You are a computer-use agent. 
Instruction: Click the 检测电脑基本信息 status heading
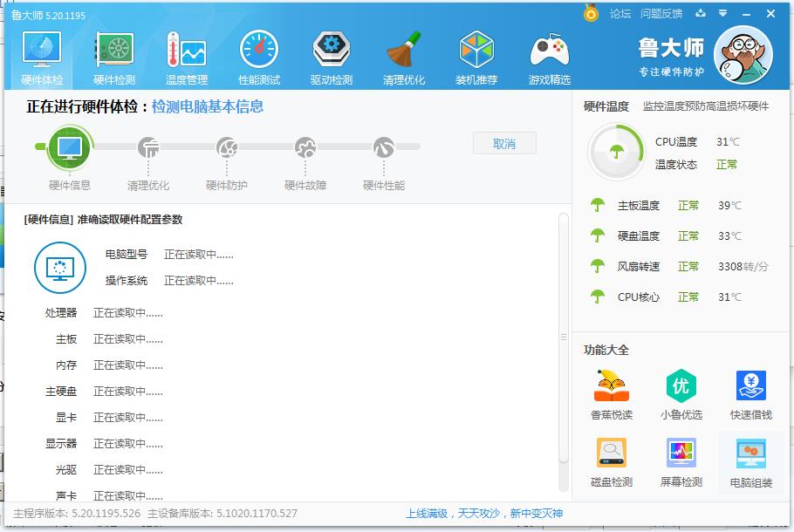tap(208, 106)
